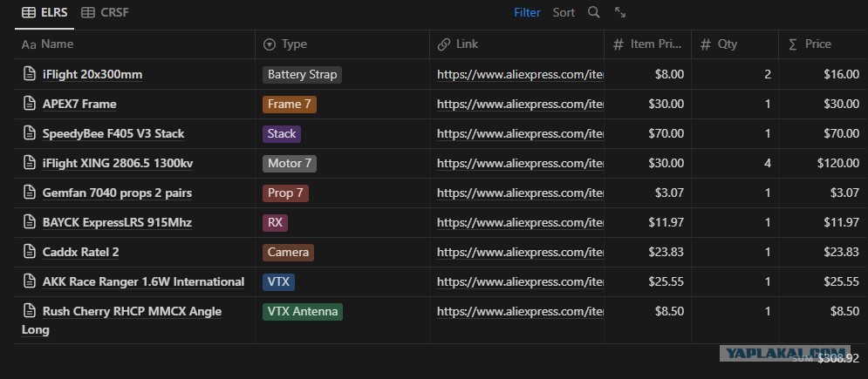Open AliExpress link for iFlight 20x300mm

(x=520, y=75)
